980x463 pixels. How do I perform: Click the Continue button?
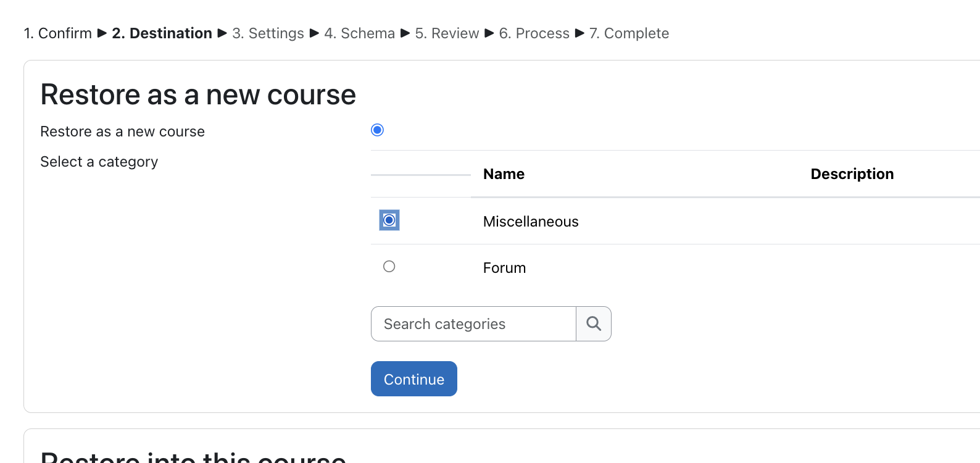[414, 379]
